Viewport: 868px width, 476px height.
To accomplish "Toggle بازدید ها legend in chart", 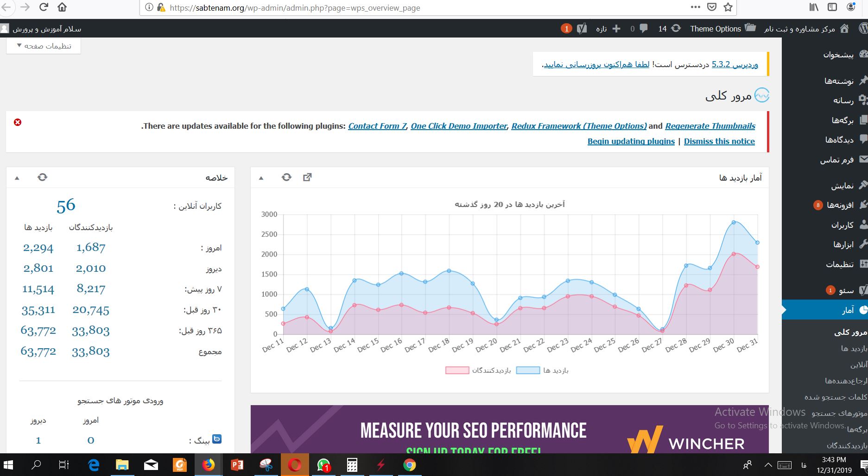I will point(542,370).
